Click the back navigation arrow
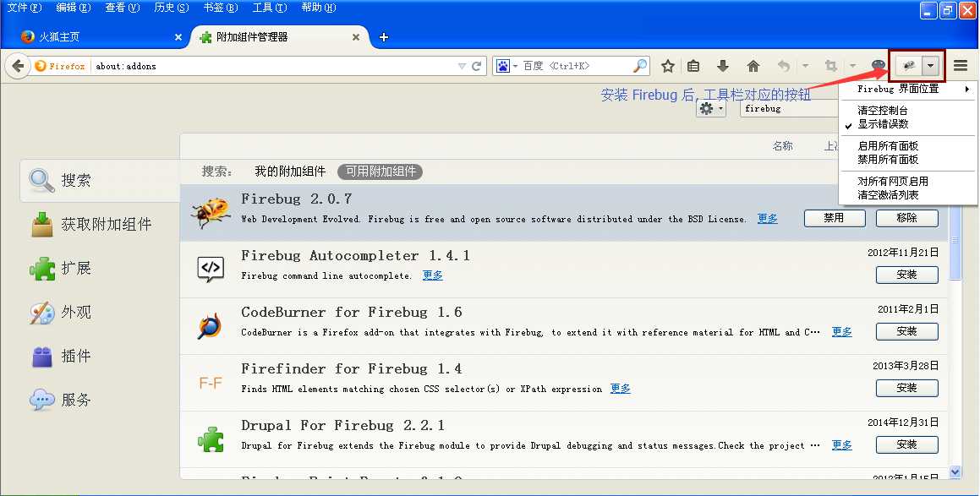 (18, 66)
